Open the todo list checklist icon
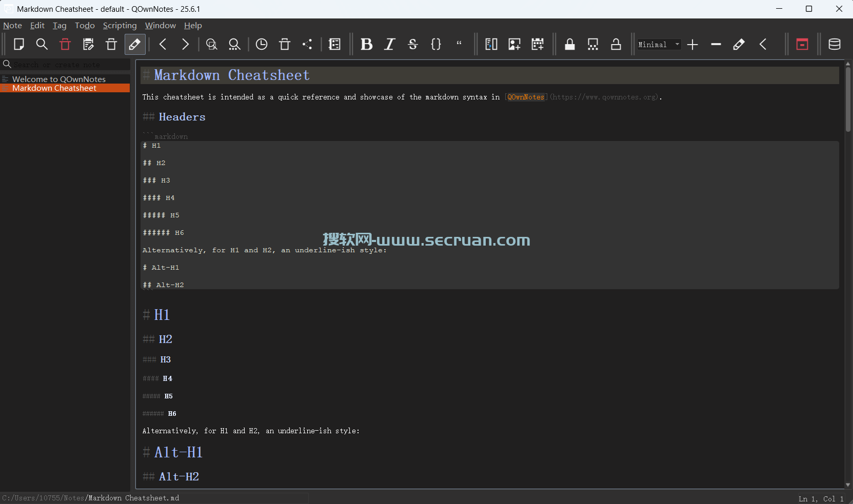Image resolution: width=853 pixels, height=504 pixels. pyautogui.click(x=334, y=45)
